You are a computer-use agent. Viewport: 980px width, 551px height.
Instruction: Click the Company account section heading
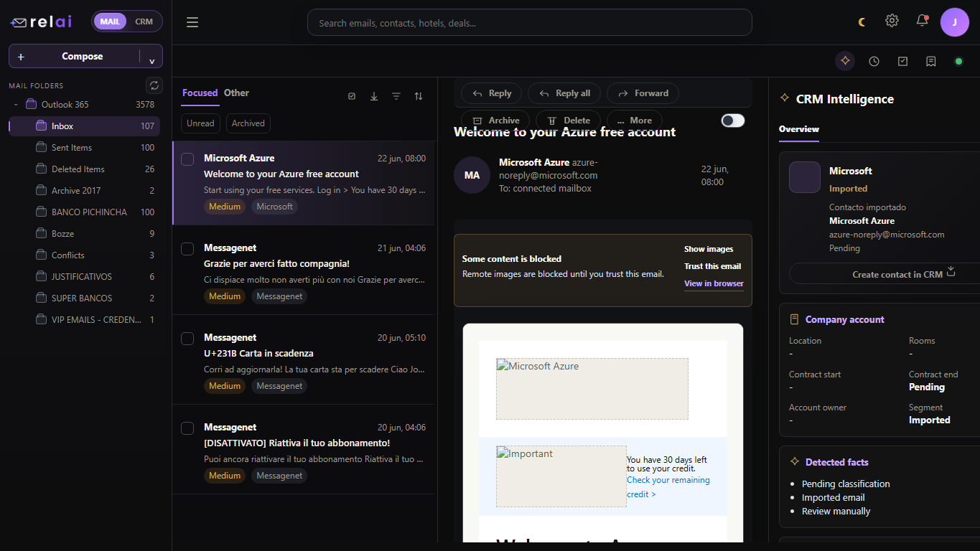pos(844,319)
